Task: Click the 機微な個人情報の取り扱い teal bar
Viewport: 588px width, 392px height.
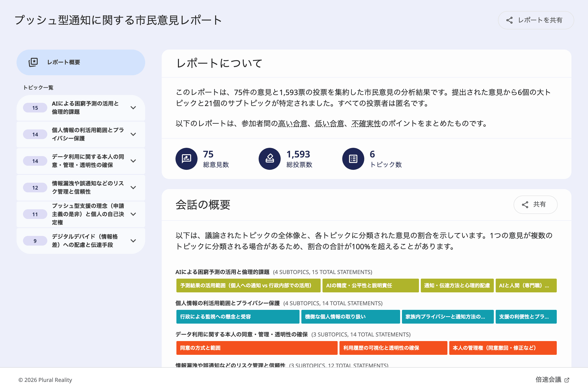Action: point(351,317)
